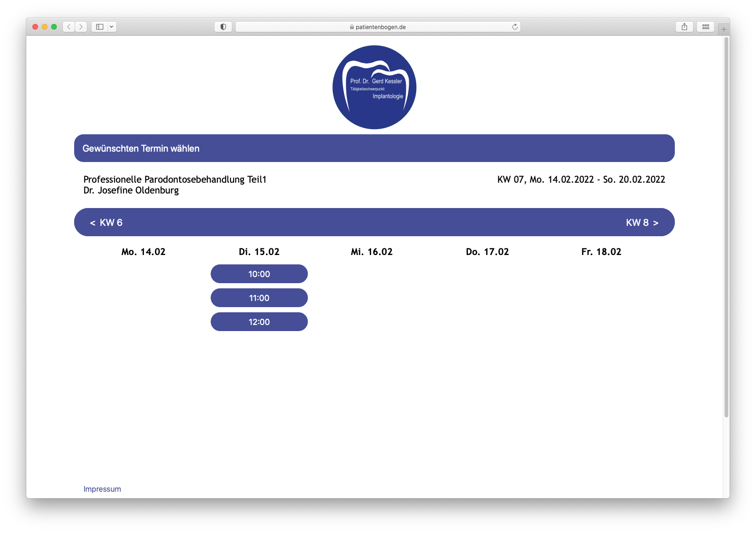Advance to next week KW 8
The image size is (756, 533).
[x=642, y=223]
